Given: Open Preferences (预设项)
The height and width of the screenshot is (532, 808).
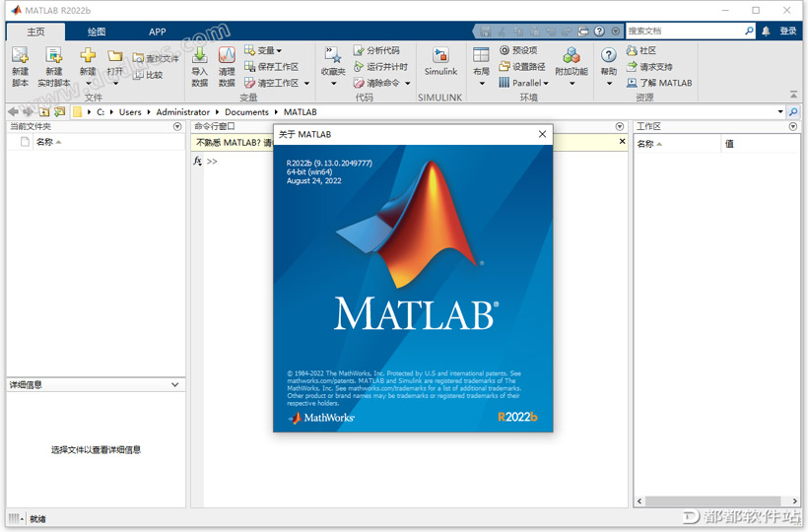Looking at the screenshot, I should [x=519, y=50].
